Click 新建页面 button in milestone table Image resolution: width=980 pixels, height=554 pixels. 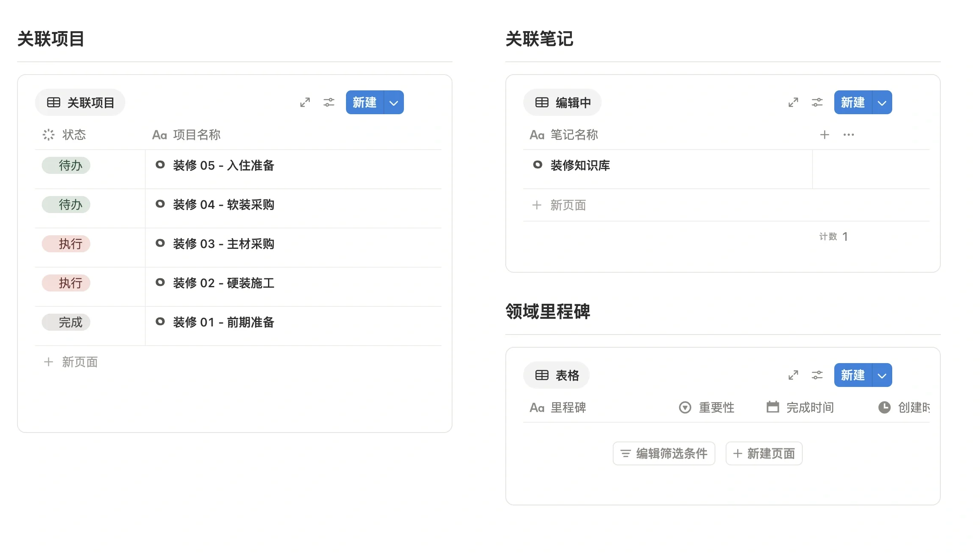coord(764,453)
